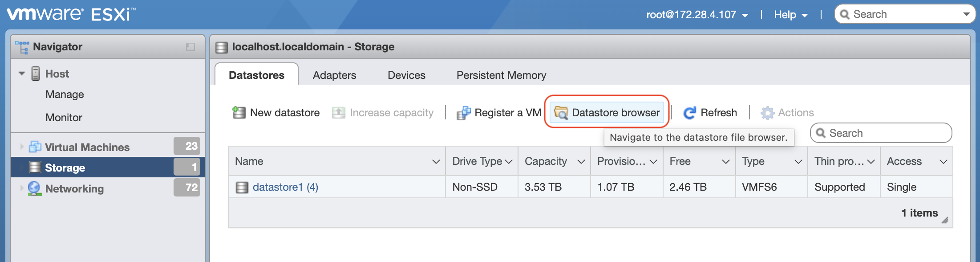Click the Host server icon
The width and height of the screenshot is (980, 262).
36,74
